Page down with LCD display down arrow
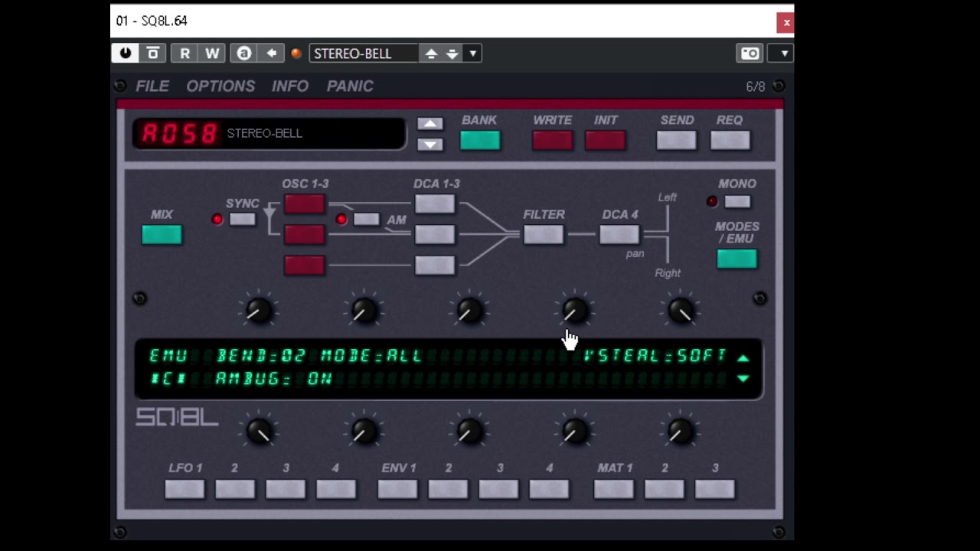This screenshot has height=551, width=980. [x=743, y=378]
